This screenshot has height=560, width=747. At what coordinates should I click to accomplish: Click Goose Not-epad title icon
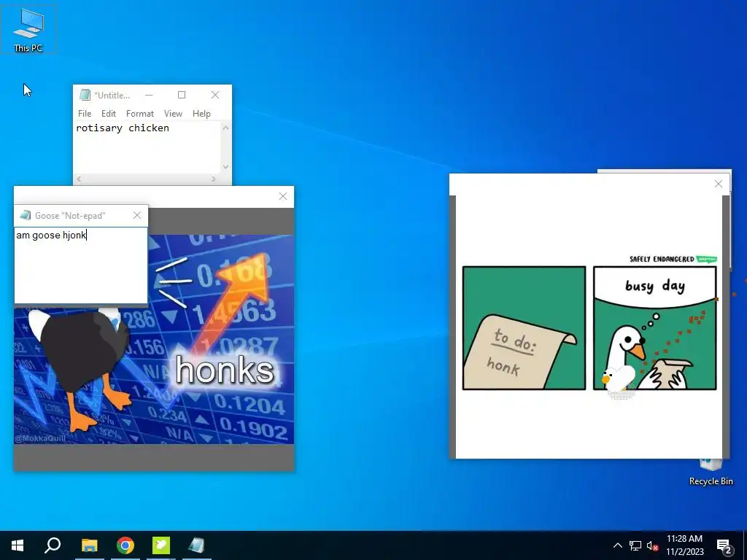[x=26, y=215]
